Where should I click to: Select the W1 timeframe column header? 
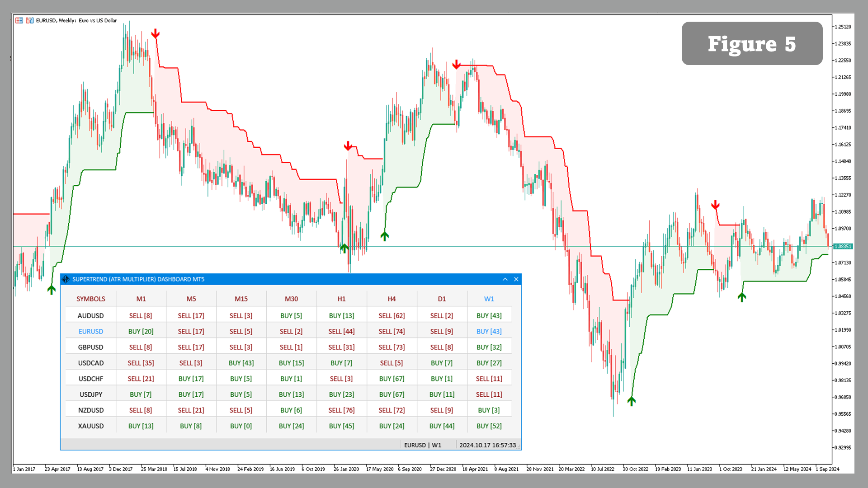pyautogui.click(x=489, y=299)
